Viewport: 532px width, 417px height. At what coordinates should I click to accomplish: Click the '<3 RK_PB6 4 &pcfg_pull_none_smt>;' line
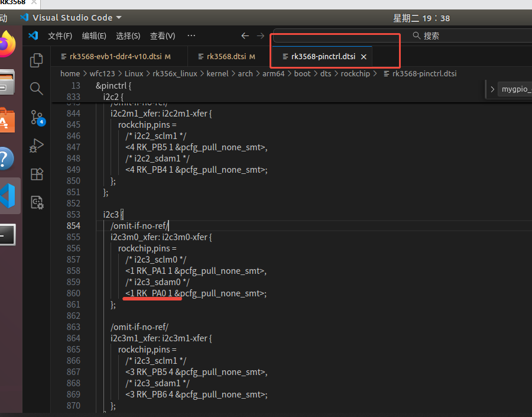196,395
